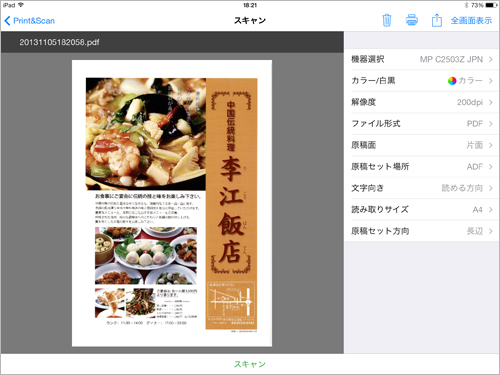Tap the スキャン title in the navigation bar
The width and height of the screenshot is (500, 375).
[x=250, y=20]
